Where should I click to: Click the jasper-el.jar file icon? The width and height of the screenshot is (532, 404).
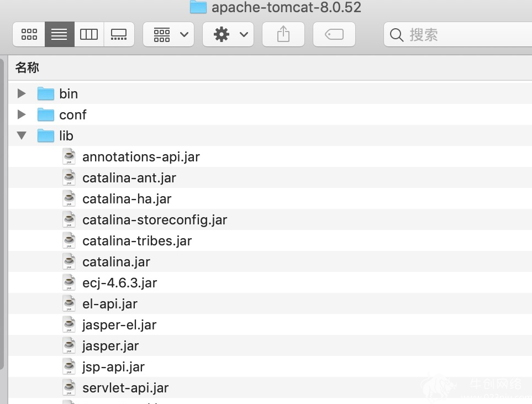coord(69,325)
